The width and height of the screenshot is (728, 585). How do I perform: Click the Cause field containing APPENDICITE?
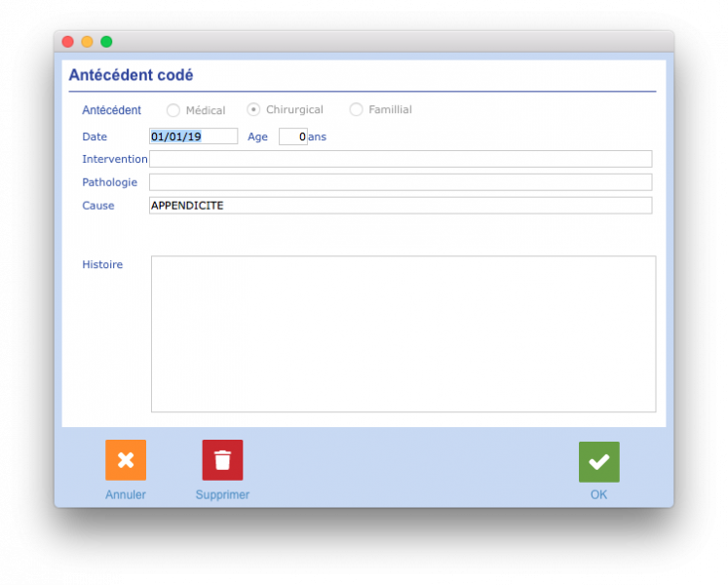401,206
